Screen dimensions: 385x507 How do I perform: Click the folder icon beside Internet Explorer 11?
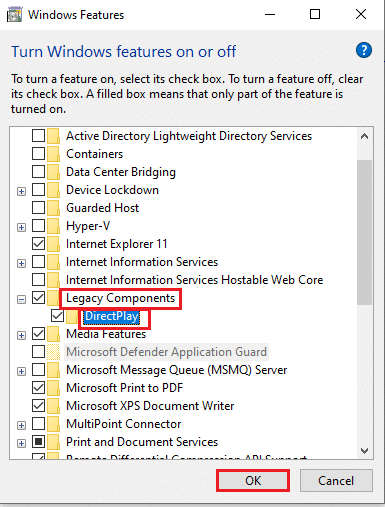53,244
